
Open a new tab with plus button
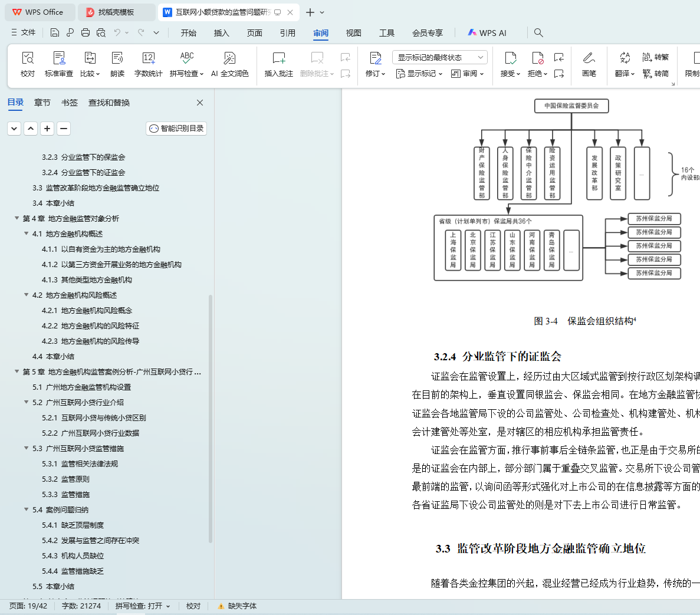[x=310, y=12]
